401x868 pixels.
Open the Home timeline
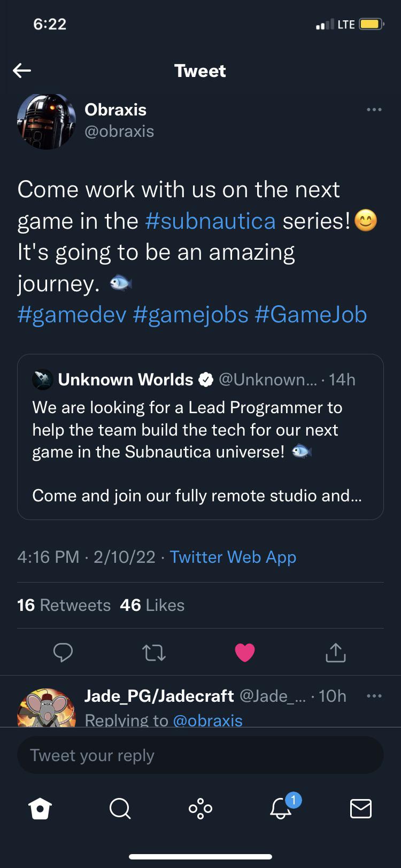pyautogui.click(x=41, y=809)
